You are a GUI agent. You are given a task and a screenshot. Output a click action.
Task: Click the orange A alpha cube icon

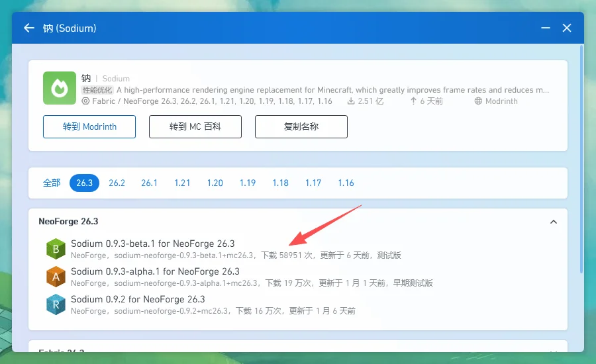point(56,277)
